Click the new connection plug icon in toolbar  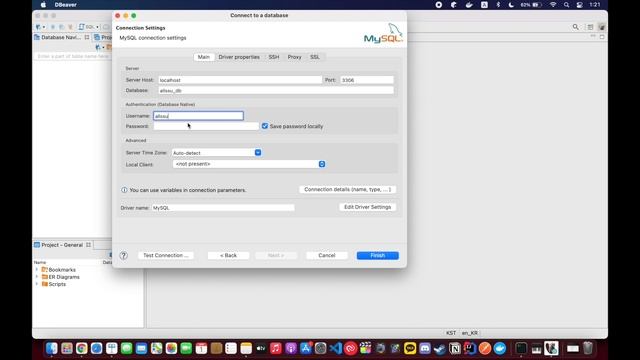(x=38, y=27)
